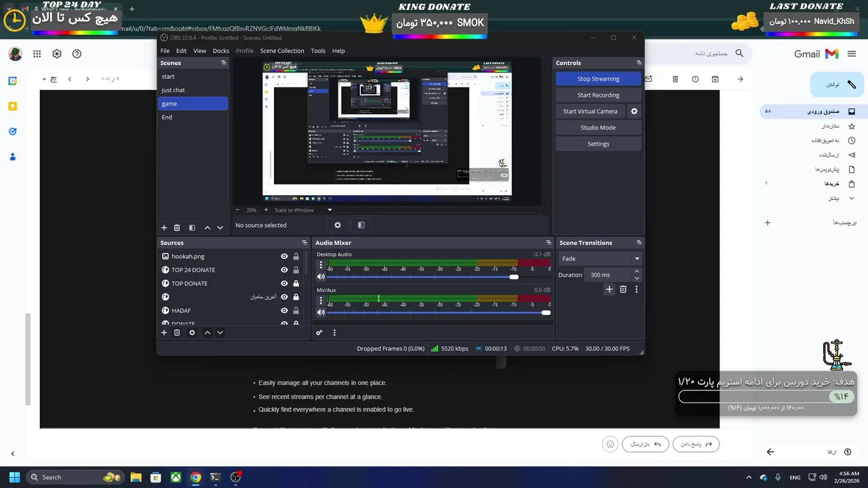The width and height of the screenshot is (868, 488).
Task: Open the Help menu
Action: (x=338, y=51)
